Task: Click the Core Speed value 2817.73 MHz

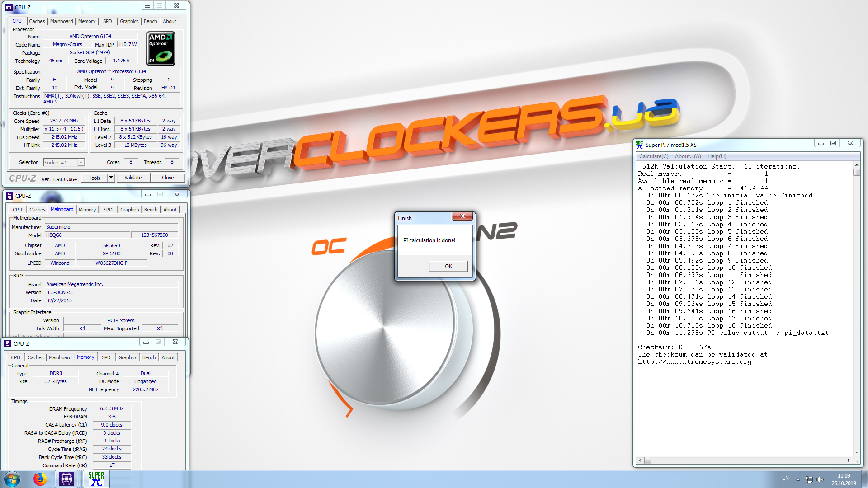Action: point(64,121)
